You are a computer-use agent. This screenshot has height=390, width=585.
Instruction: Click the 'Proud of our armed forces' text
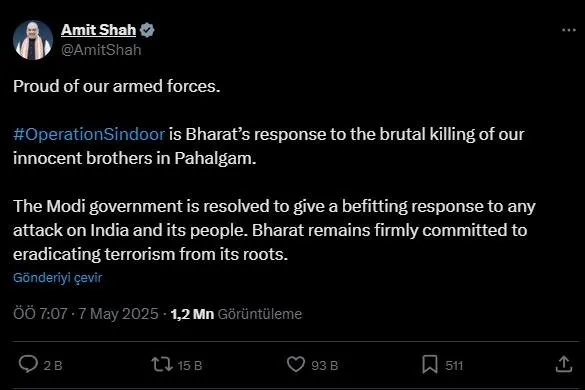click(117, 86)
